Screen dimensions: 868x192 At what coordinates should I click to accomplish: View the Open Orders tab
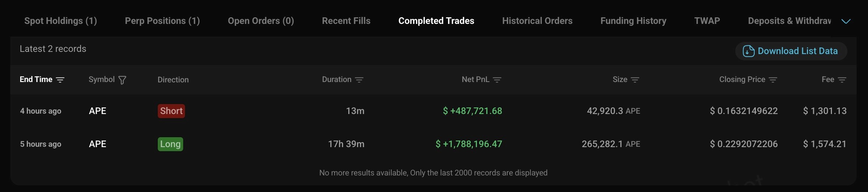pos(261,21)
